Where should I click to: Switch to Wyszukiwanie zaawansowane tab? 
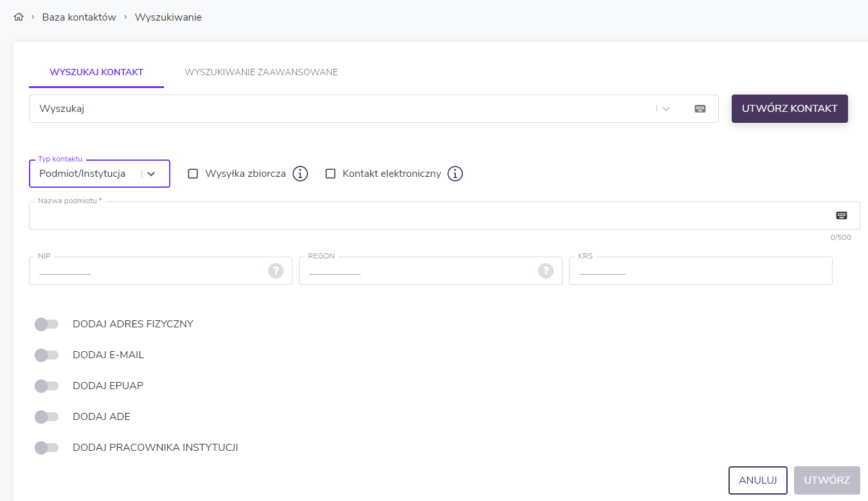pos(261,72)
